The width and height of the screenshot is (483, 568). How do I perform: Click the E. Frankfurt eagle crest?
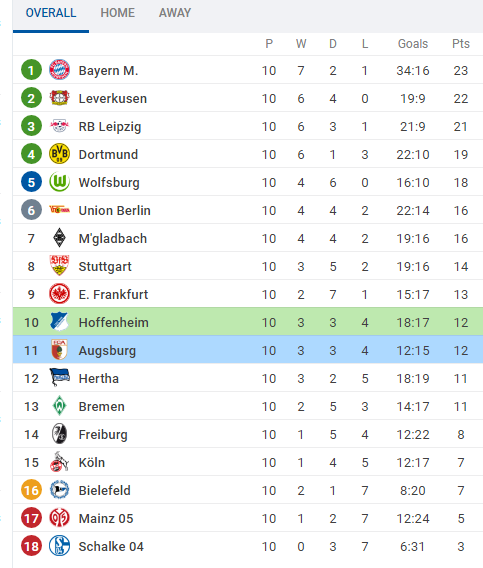[x=59, y=293]
